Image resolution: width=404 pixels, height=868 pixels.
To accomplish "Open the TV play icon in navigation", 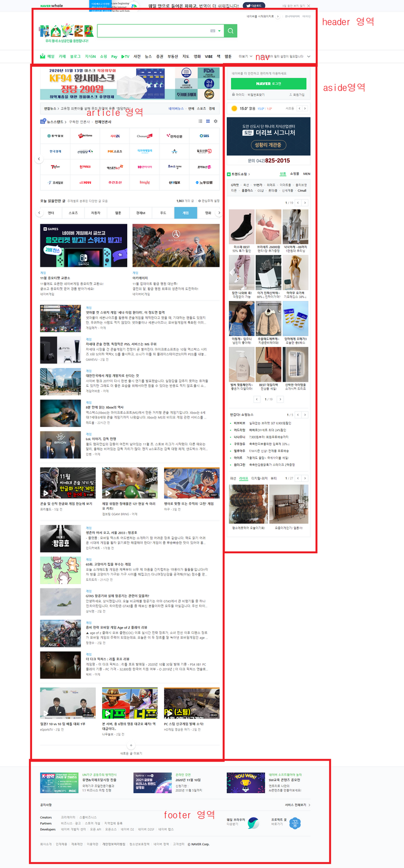I will pos(125,56).
